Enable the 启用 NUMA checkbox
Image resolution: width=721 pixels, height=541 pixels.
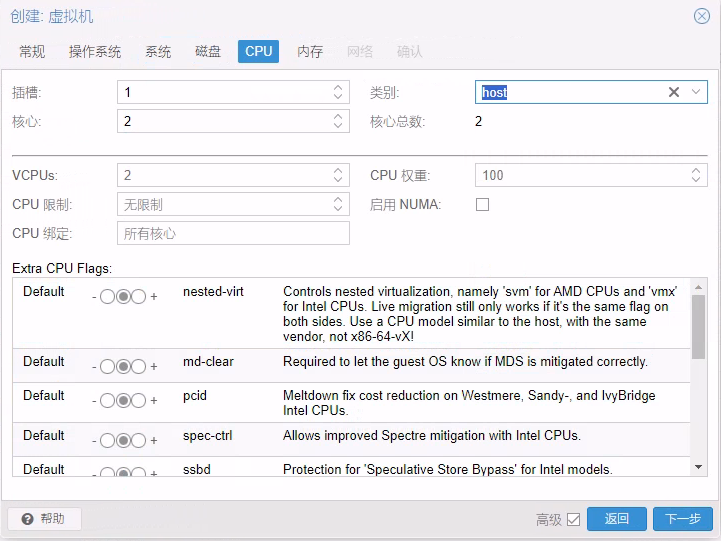[x=483, y=205]
